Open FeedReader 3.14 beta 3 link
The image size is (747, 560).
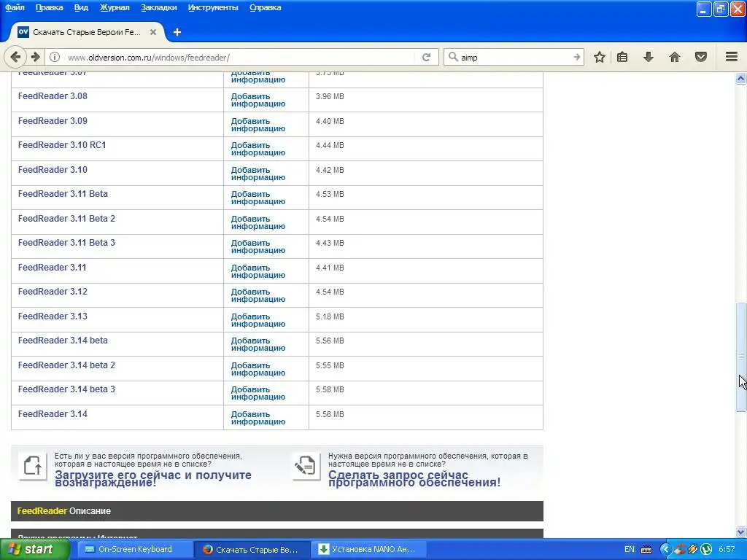click(66, 389)
